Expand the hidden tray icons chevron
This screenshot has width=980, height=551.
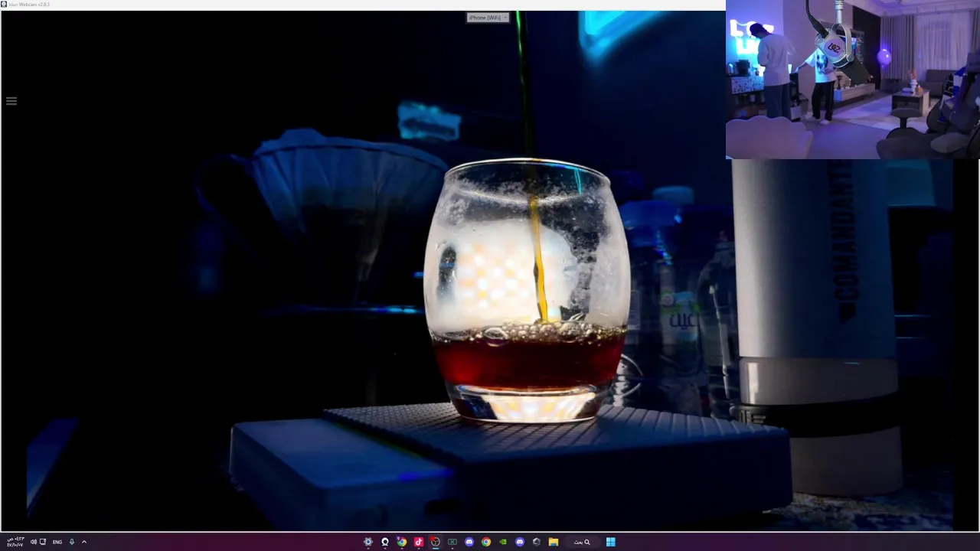(x=84, y=542)
